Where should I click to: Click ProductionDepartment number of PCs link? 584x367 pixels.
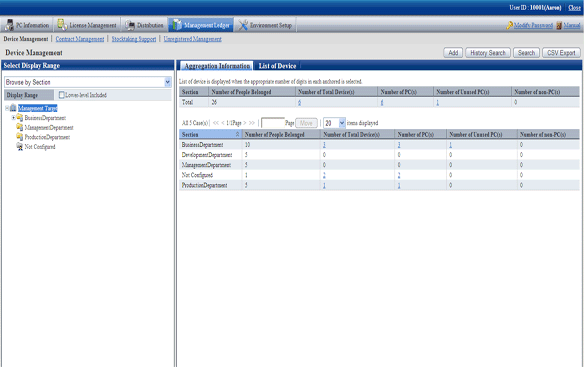click(x=399, y=185)
